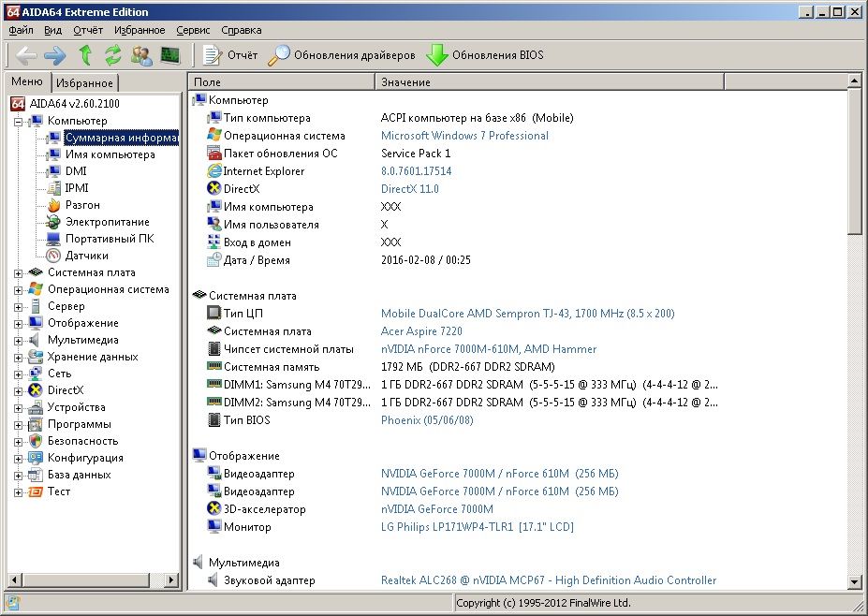This screenshot has width=868, height=616.
Task: Expand the Системная плата tree node
Action: pos(19,273)
